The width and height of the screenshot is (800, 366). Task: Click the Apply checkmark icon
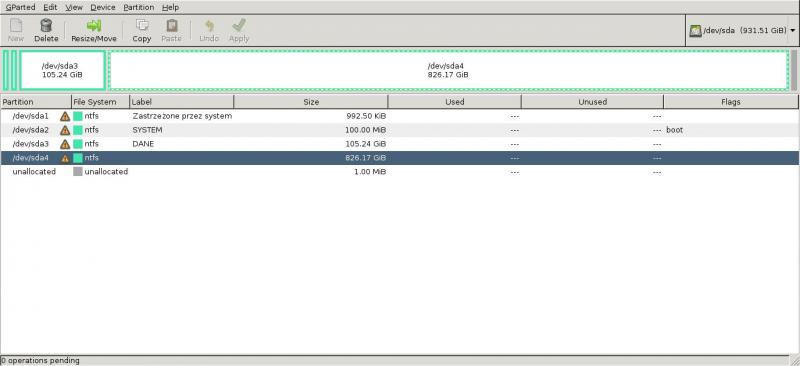coord(239,26)
